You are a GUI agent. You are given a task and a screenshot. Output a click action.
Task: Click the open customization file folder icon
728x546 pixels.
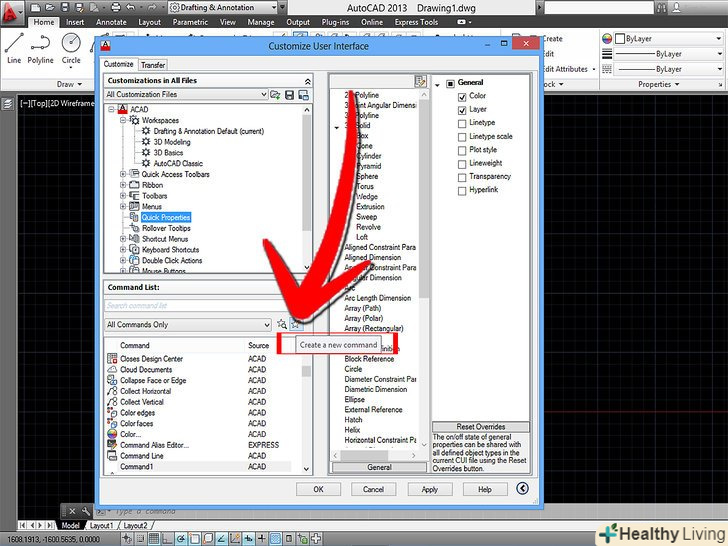point(275,95)
